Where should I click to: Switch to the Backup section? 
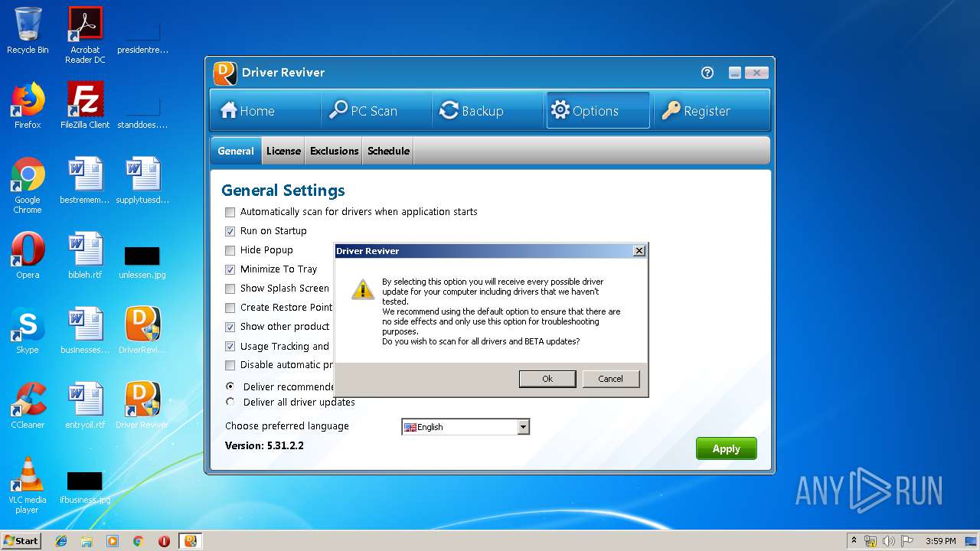tap(488, 111)
